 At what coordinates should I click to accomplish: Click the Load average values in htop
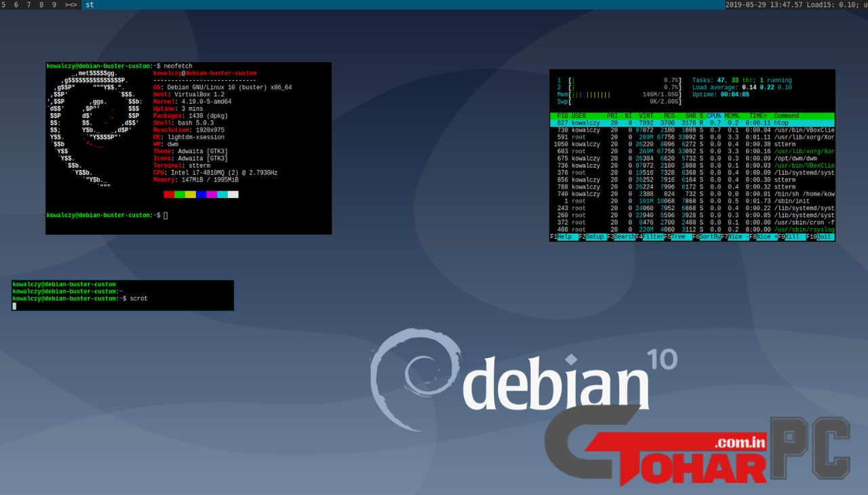767,87
